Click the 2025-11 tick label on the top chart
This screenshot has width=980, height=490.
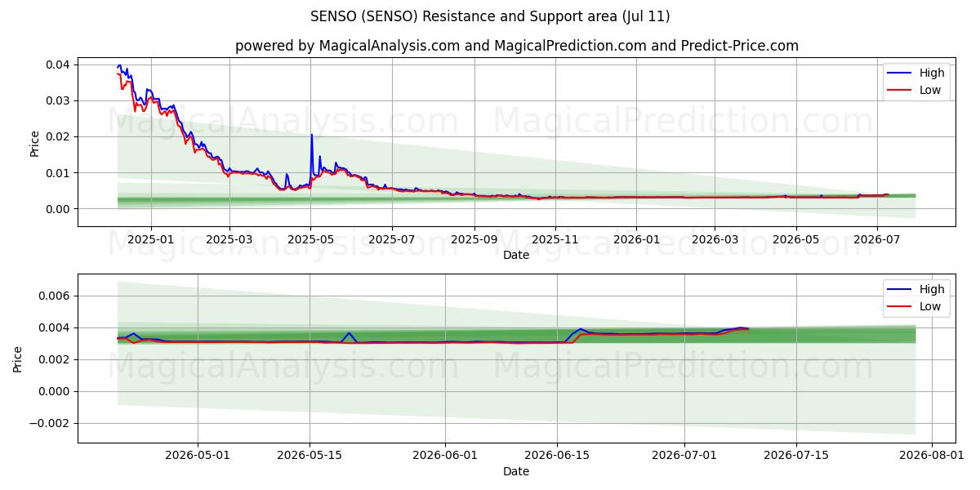tap(555, 239)
